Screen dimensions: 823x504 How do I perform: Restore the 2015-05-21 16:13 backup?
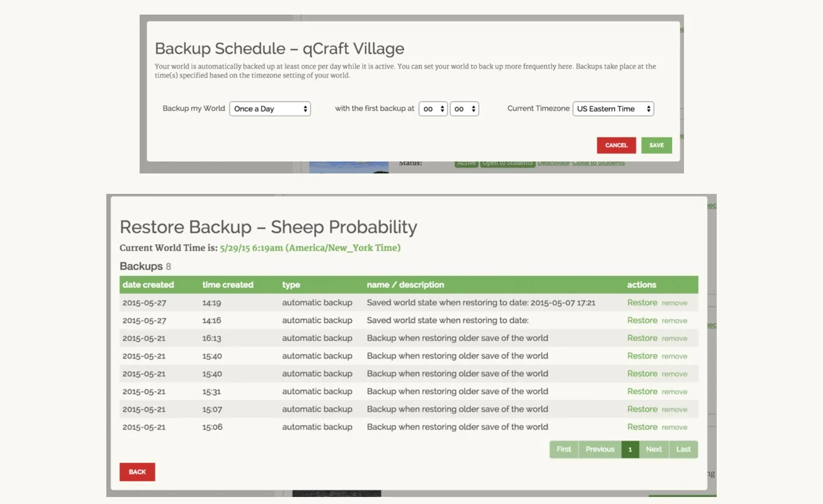(x=643, y=338)
